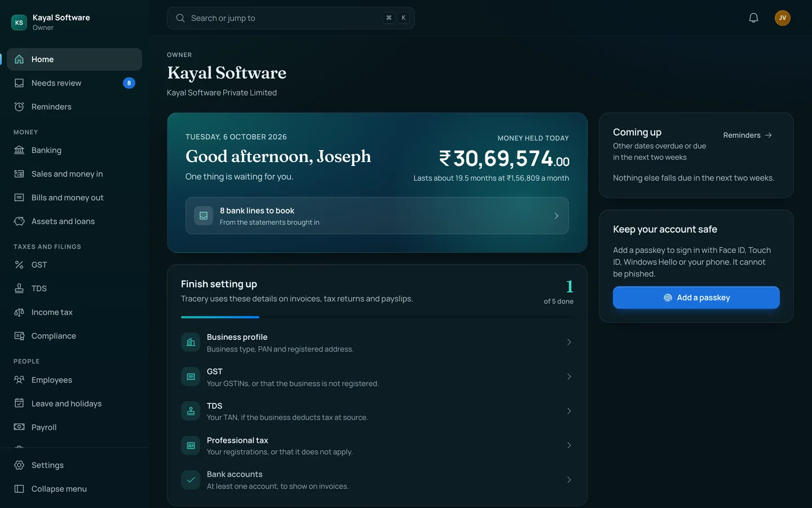Open Needs review in the sidebar

(x=74, y=83)
